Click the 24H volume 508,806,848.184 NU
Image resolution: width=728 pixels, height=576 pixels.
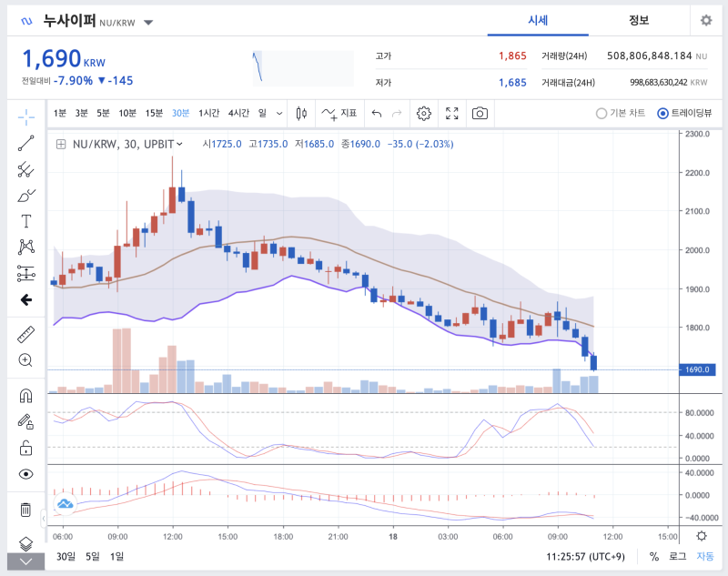tap(657, 56)
